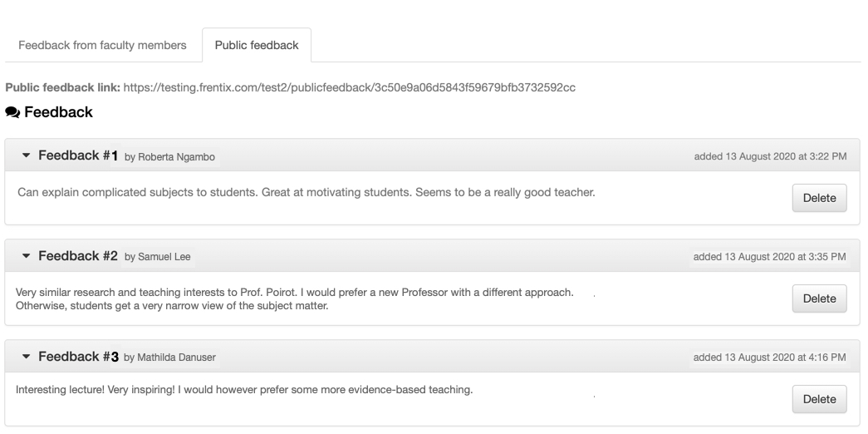Click the Feedback #2 heading title
The image size is (868, 434).
pos(78,256)
